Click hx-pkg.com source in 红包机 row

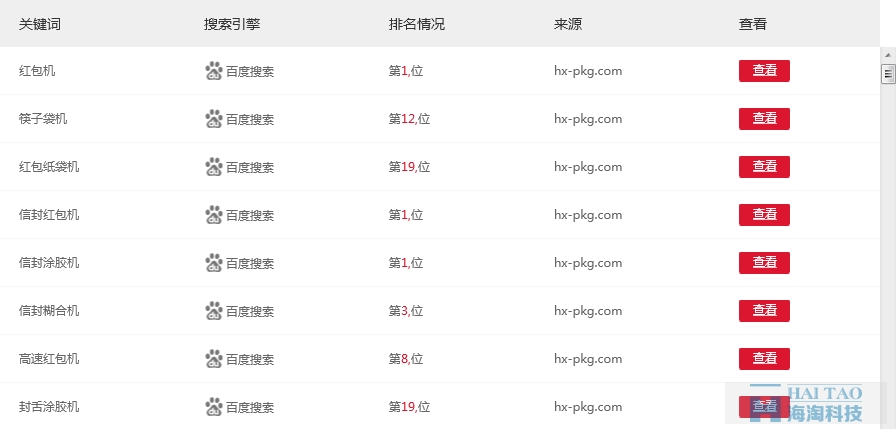pyautogui.click(x=588, y=71)
